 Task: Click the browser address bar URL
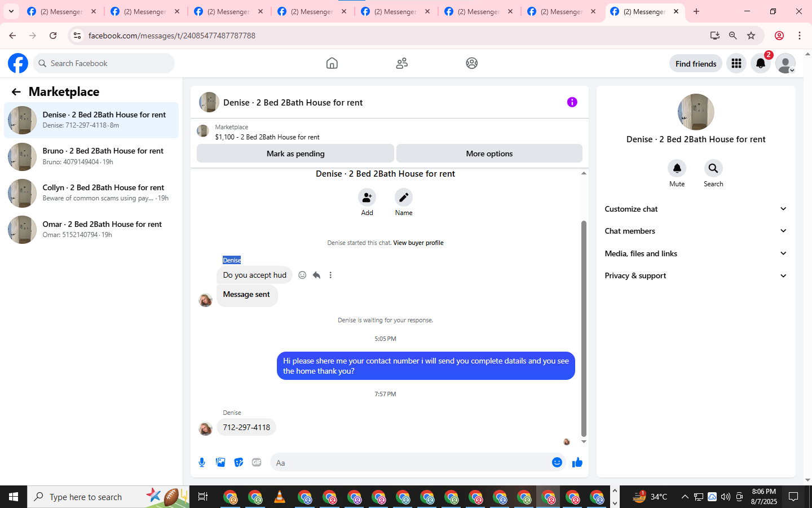click(x=172, y=36)
